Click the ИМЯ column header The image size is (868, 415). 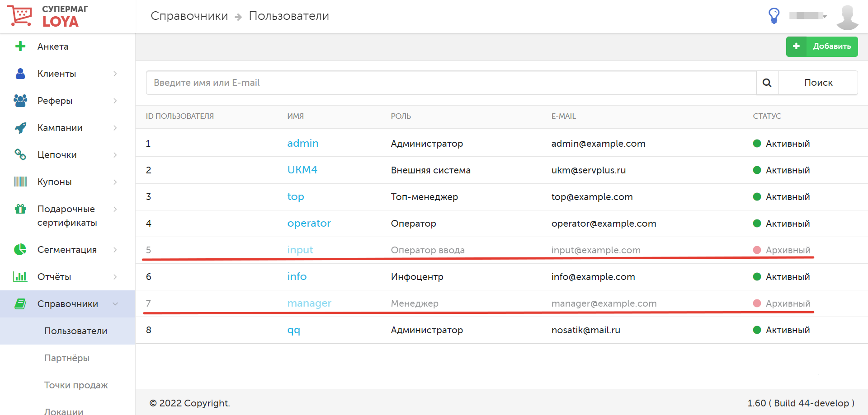point(296,116)
